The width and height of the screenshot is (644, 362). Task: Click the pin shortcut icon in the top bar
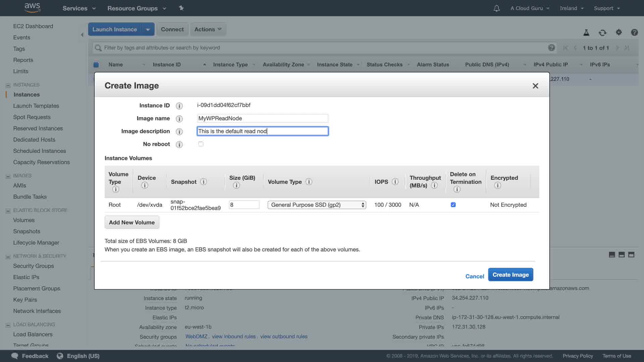(x=181, y=8)
